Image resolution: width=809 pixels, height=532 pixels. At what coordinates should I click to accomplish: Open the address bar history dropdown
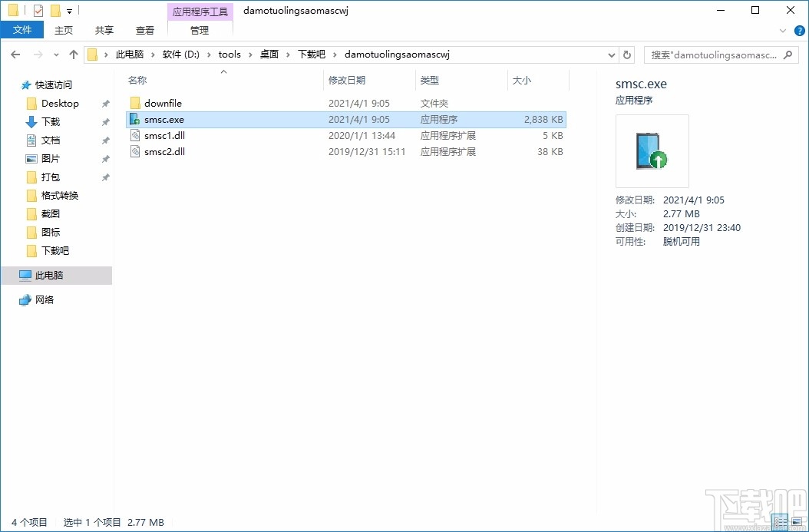pyautogui.click(x=612, y=55)
